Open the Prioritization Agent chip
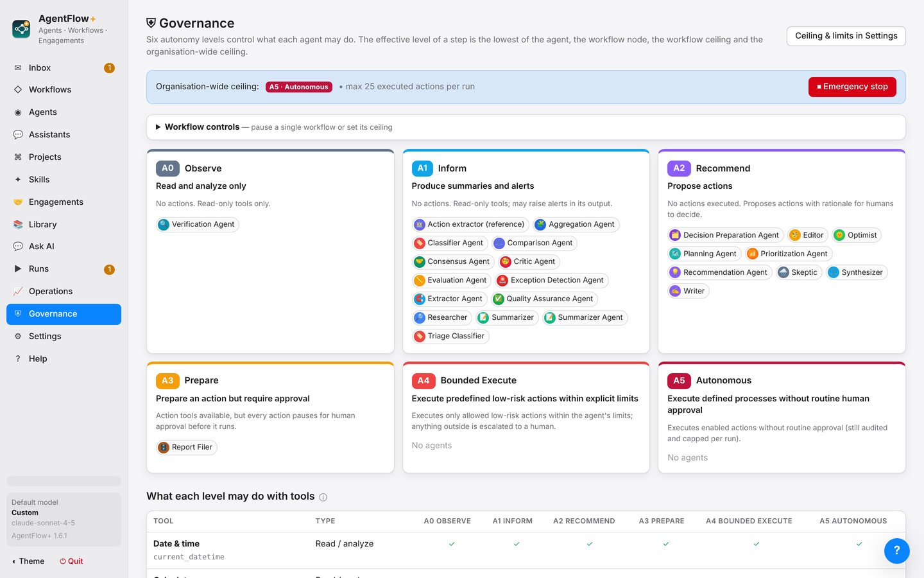The image size is (924, 578). [789, 254]
